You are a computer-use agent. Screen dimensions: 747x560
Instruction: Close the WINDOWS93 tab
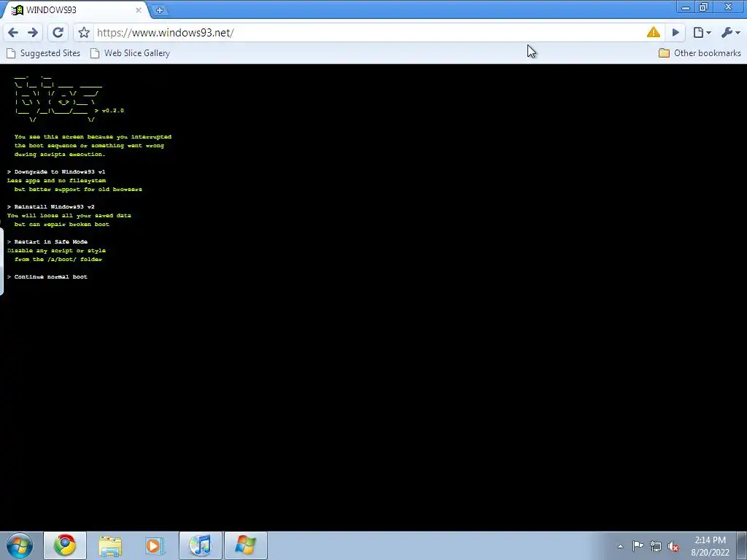pyautogui.click(x=138, y=9)
